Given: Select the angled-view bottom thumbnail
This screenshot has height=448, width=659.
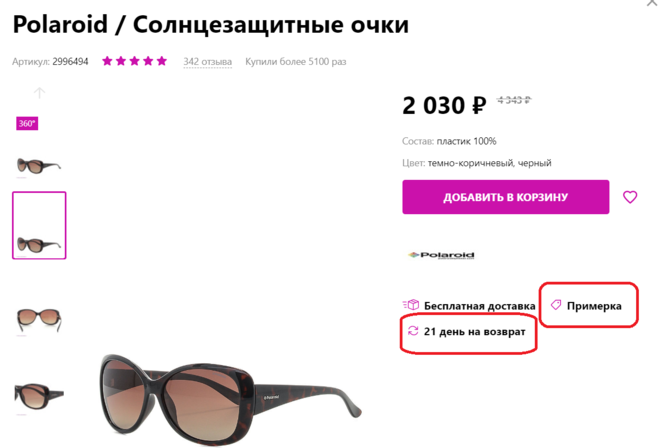Looking at the screenshot, I should pyautogui.click(x=39, y=395).
